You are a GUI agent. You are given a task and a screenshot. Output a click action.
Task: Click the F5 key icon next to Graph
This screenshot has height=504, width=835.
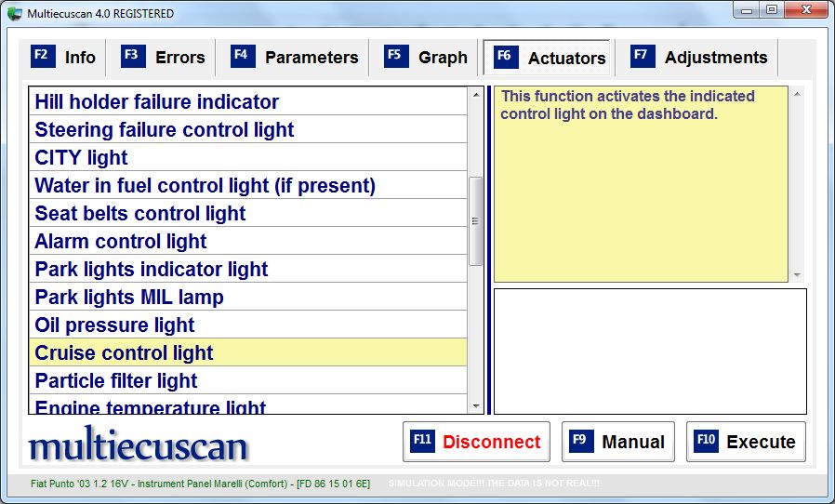[396, 56]
